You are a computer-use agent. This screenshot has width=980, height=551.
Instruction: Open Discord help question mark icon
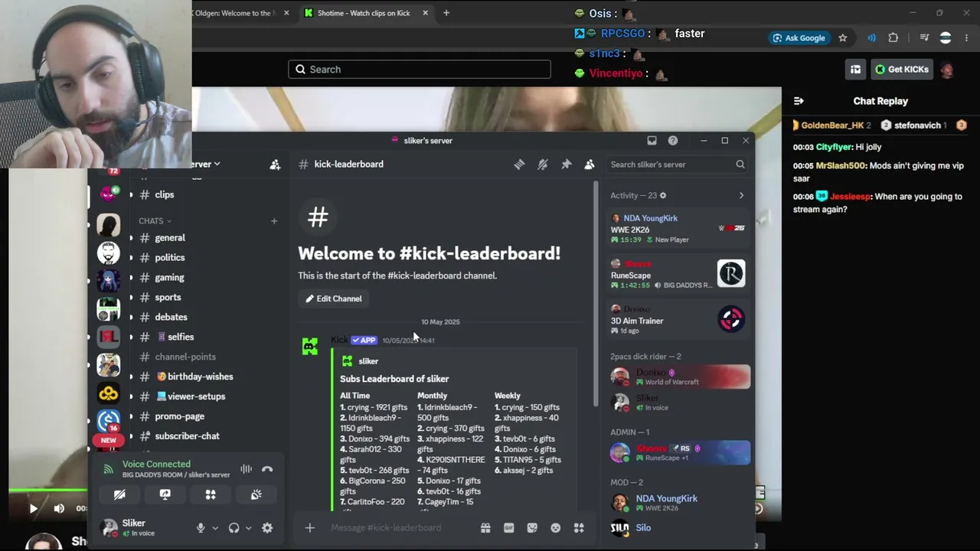click(673, 141)
